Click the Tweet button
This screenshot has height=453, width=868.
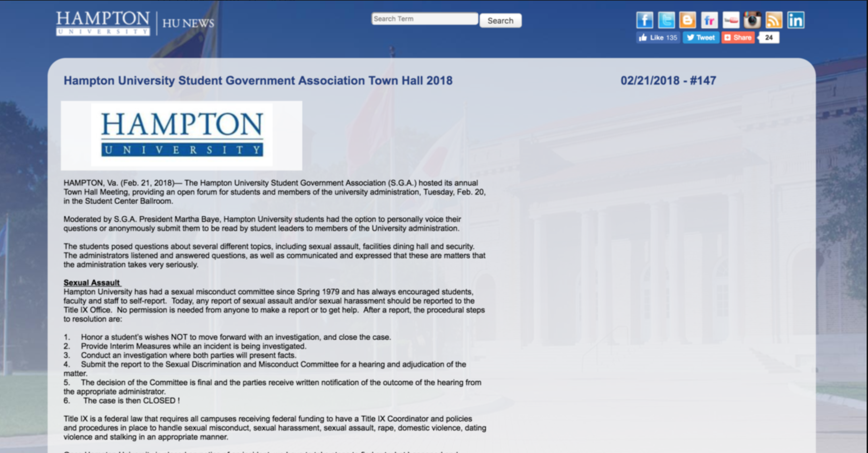coord(701,37)
